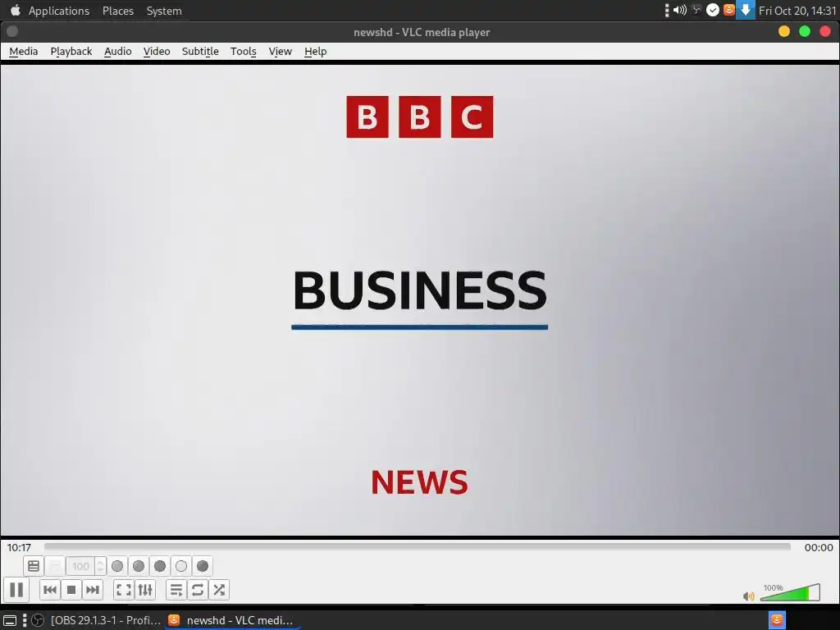The height and width of the screenshot is (630, 840).
Task: Open the clock showing Fri Oct 20, 14:31
Action: coord(797,11)
